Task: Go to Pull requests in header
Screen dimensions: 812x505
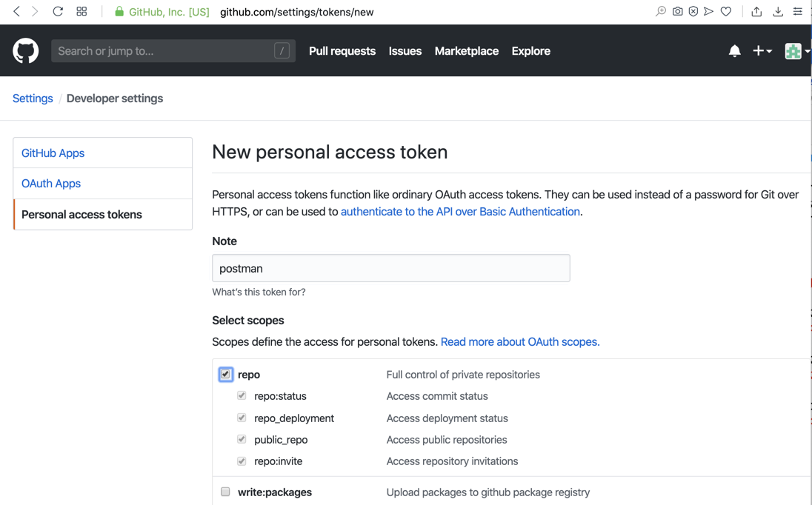Action: (342, 51)
